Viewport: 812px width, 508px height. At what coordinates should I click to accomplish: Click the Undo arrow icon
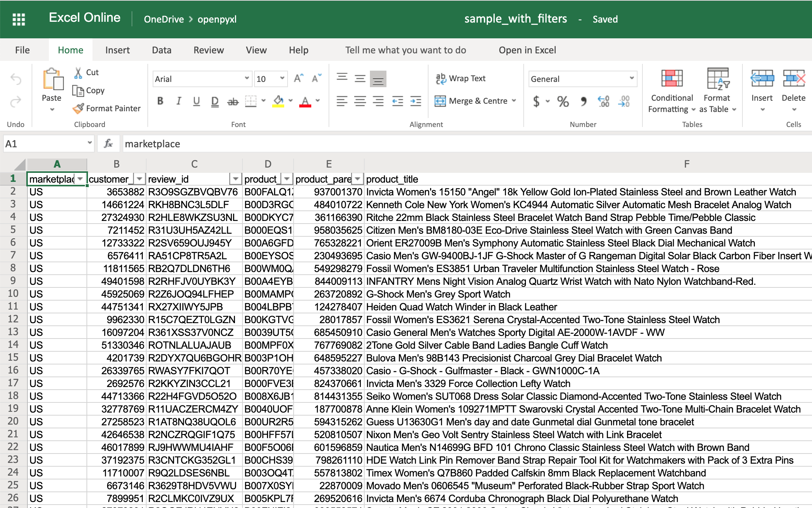click(x=16, y=79)
